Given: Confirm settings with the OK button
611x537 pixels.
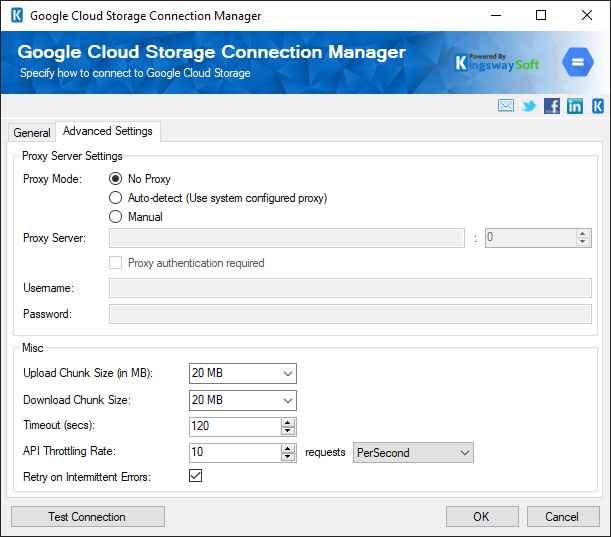Looking at the screenshot, I should (482, 517).
